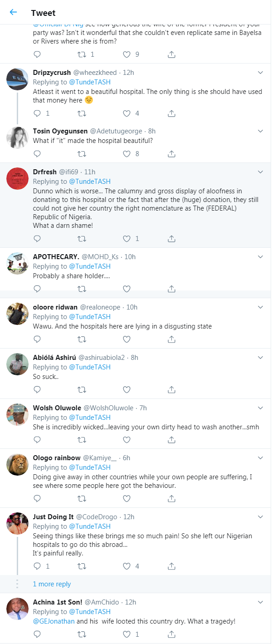Like Achina 1st Son's reply
The width and height of the screenshot is (272, 644).
(x=126, y=634)
